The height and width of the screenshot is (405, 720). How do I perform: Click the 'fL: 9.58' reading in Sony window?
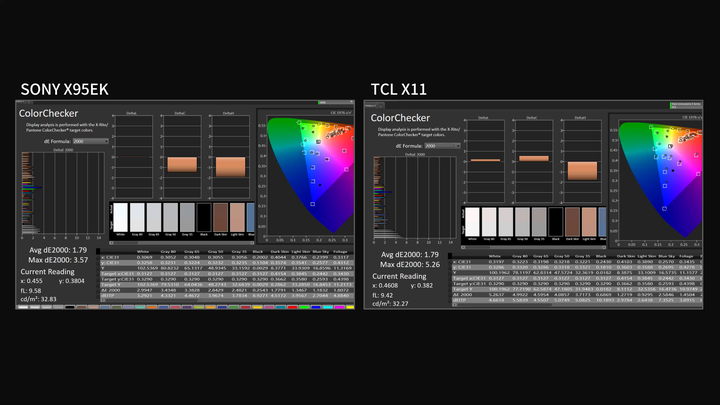[31, 291]
